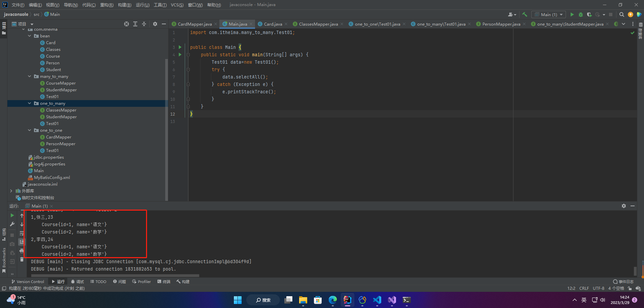Viewport: 644px width, 308px height.
Task: Switch to the CardMapper.java tab
Action: tap(194, 24)
